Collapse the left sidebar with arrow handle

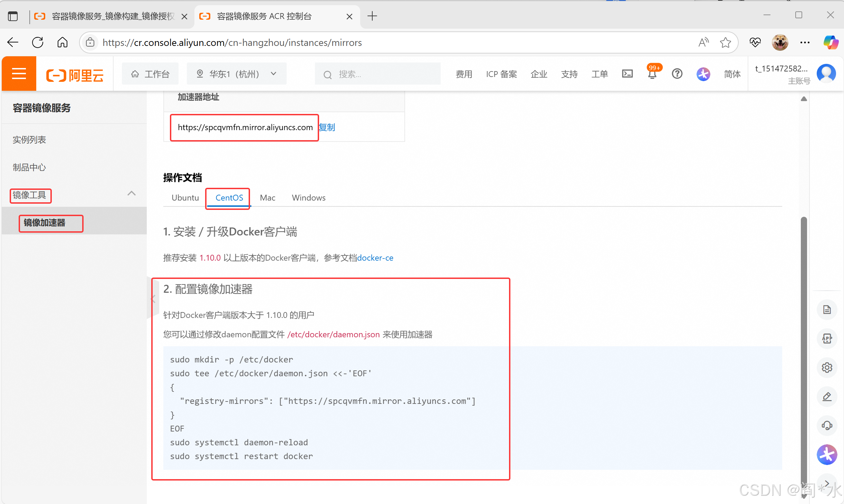pos(153,299)
